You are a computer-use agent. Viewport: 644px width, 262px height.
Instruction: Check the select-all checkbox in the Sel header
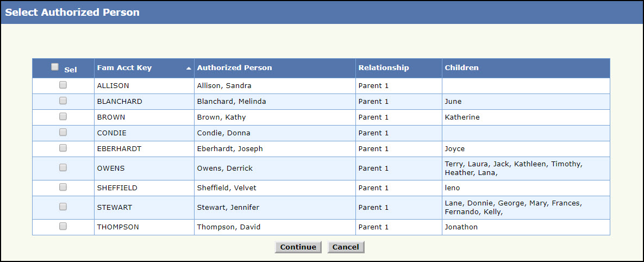click(x=55, y=67)
